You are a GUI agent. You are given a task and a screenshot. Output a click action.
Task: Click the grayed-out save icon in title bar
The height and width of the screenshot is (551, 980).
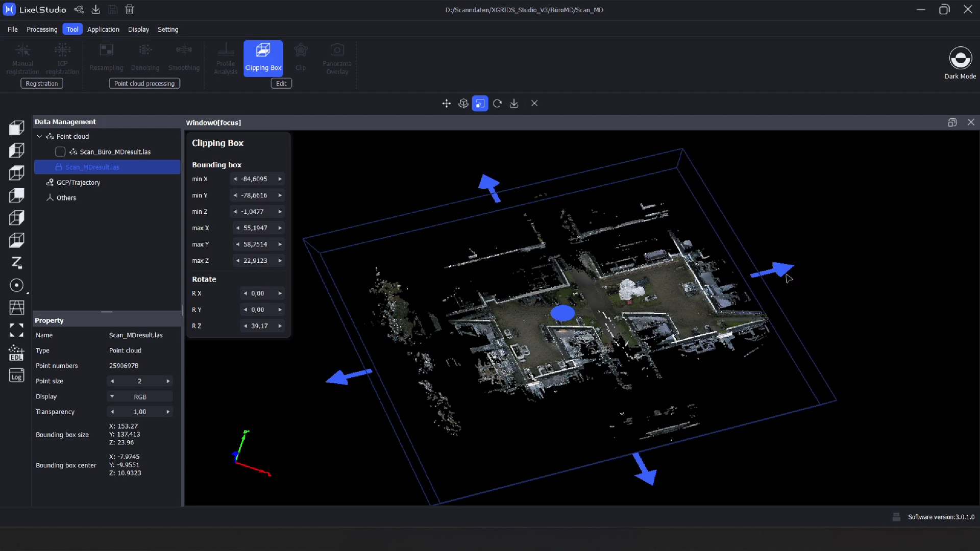click(x=113, y=10)
